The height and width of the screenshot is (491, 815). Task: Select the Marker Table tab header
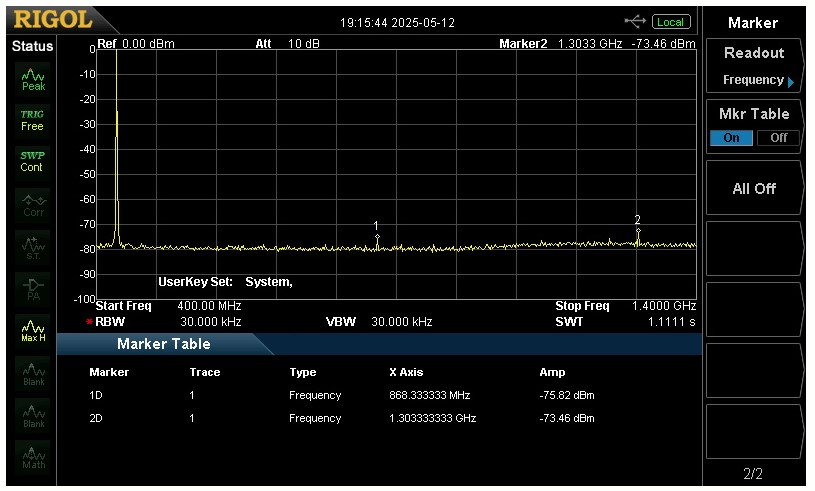click(x=164, y=344)
